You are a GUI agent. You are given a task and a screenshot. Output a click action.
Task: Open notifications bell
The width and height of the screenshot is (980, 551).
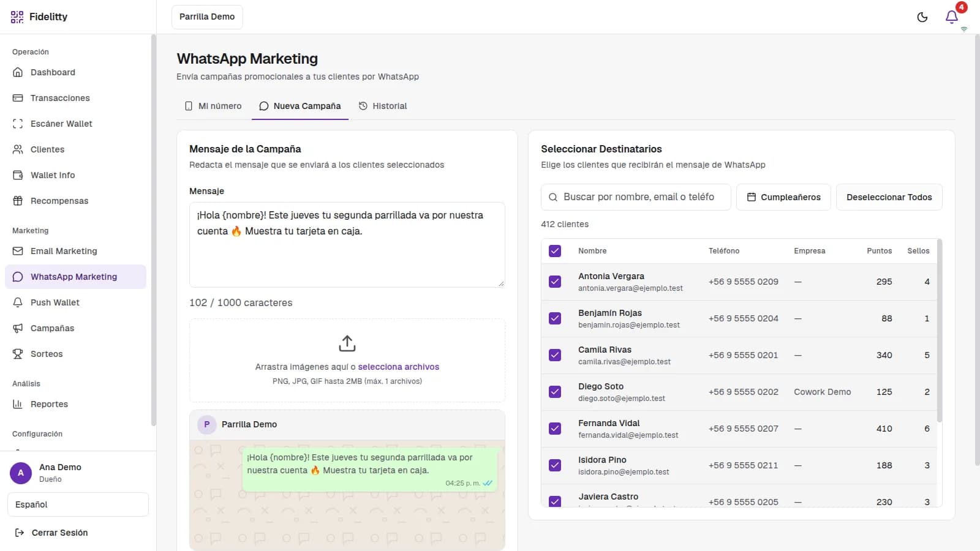[952, 17]
